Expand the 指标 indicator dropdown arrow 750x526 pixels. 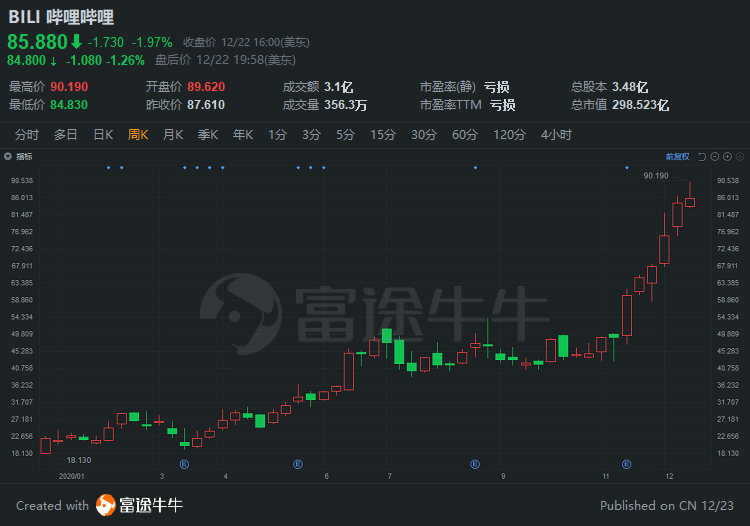[9, 157]
